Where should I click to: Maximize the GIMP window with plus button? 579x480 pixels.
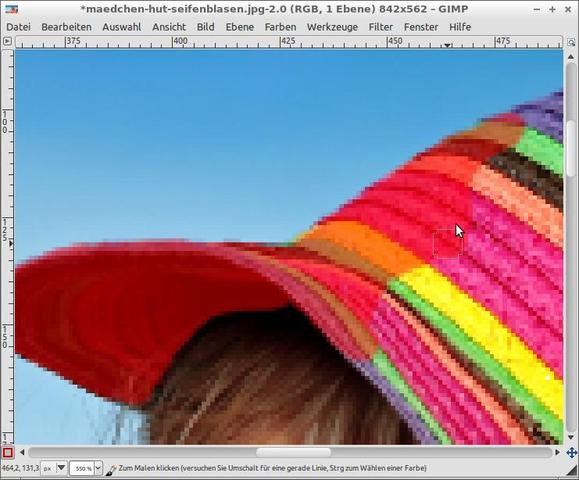[x=552, y=10]
